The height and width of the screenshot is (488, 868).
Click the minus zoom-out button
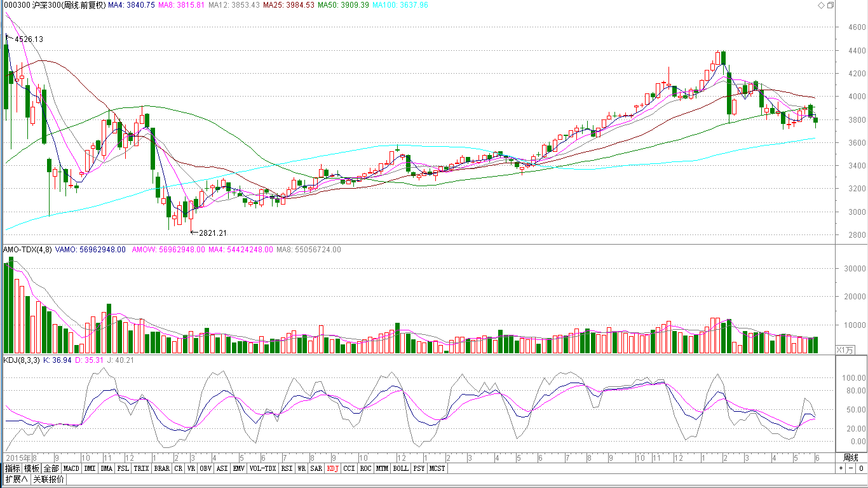[851, 468]
